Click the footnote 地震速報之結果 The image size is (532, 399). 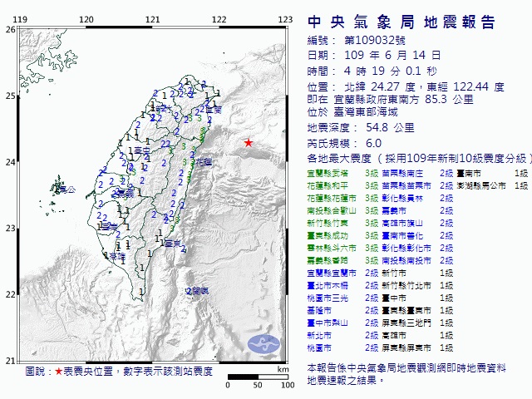click(x=342, y=381)
